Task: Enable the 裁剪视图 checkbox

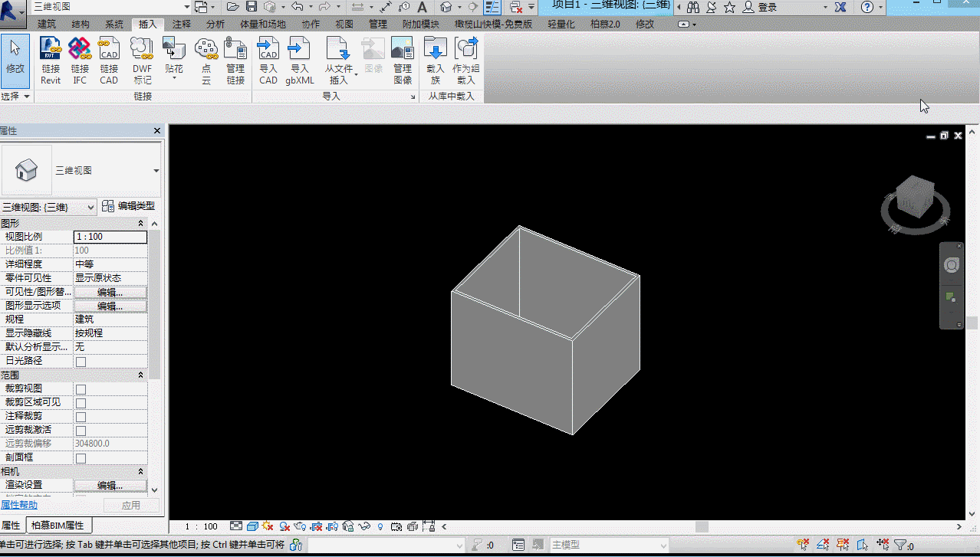Action: coord(81,389)
